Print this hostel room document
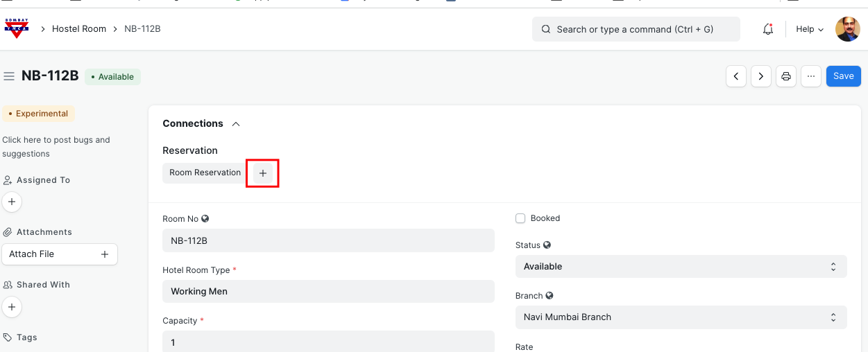 pos(786,76)
